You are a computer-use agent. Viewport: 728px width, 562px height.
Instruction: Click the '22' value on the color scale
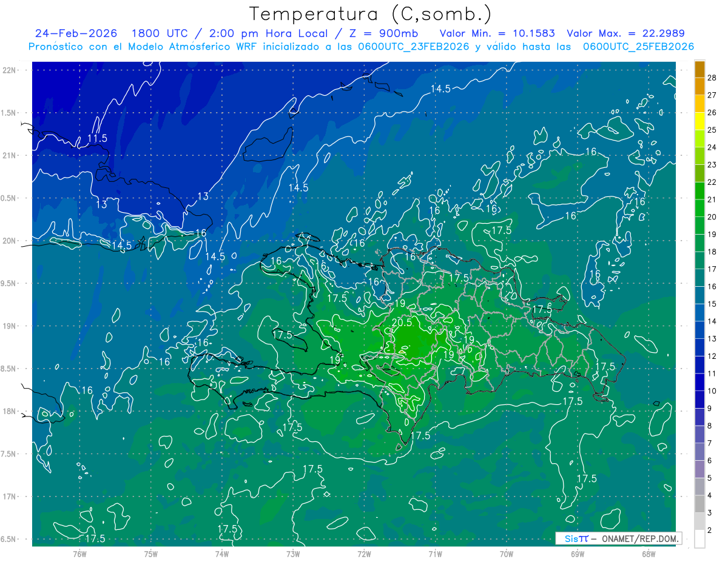coord(712,182)
